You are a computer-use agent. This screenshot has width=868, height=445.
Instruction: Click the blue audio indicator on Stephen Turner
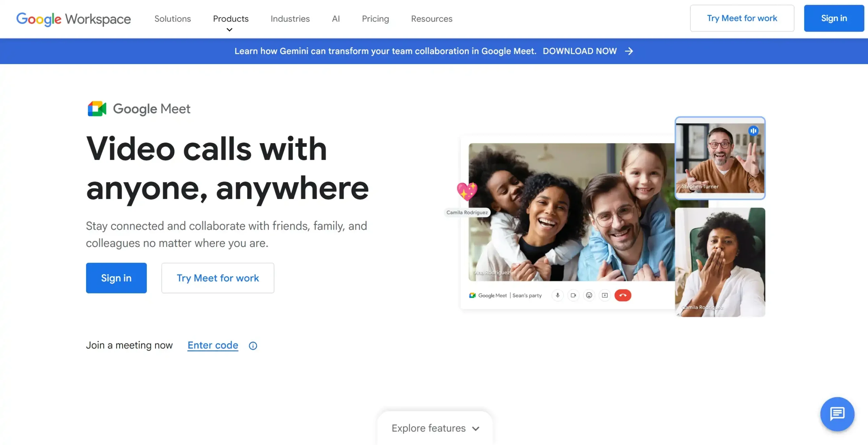click(x=753, y=131)
